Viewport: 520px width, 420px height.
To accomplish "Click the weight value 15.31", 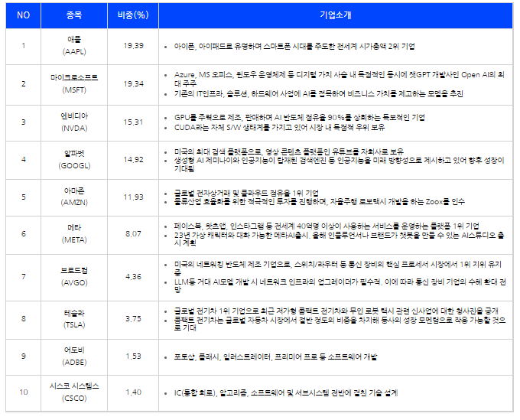I will click(x=133, y=122).
